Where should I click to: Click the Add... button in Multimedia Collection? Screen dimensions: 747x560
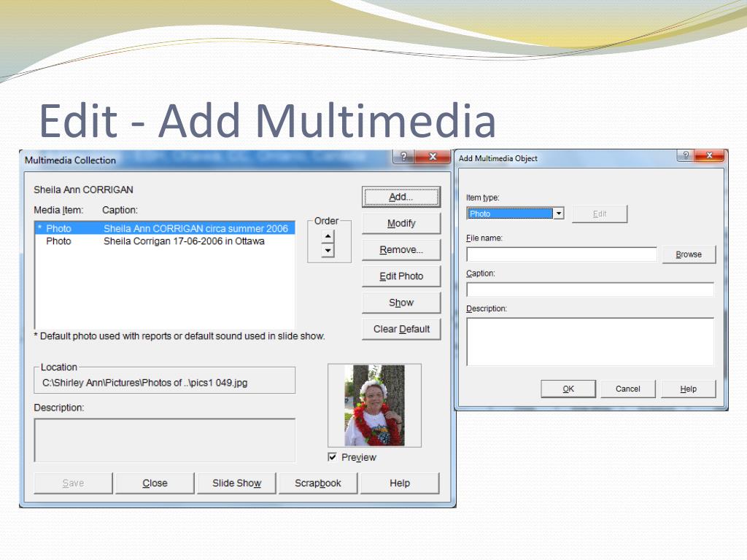pyautogui.click(x=401, y=197)
